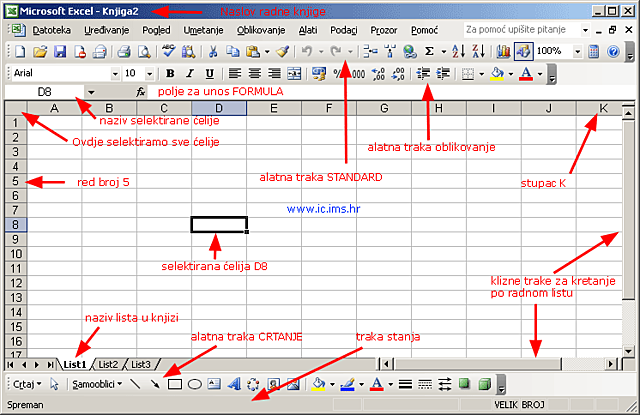Viewport: 640px width, 415px height.
Task: Sort descending Z to A
Action: click(x=478, y=52)
